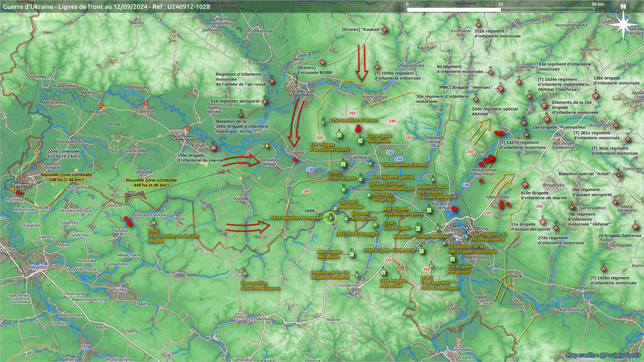Click the Escouade BOBR red diamond marker
Viewport: 644px width, 362px height.
[x=322, y=63]
